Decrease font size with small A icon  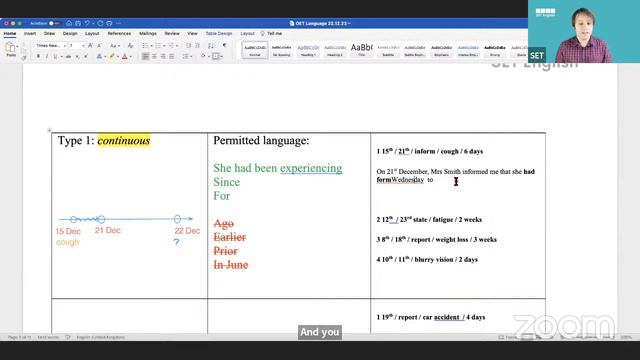coord(99,45)
